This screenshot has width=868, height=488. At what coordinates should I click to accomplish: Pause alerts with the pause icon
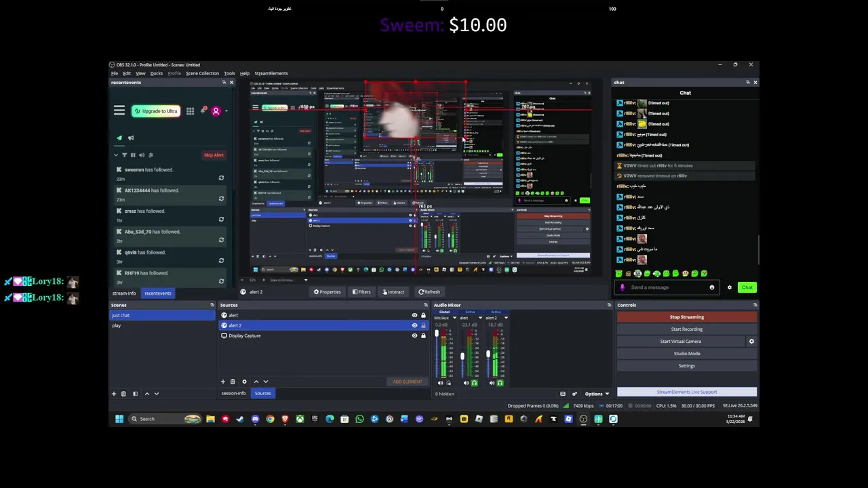[133, 155]
